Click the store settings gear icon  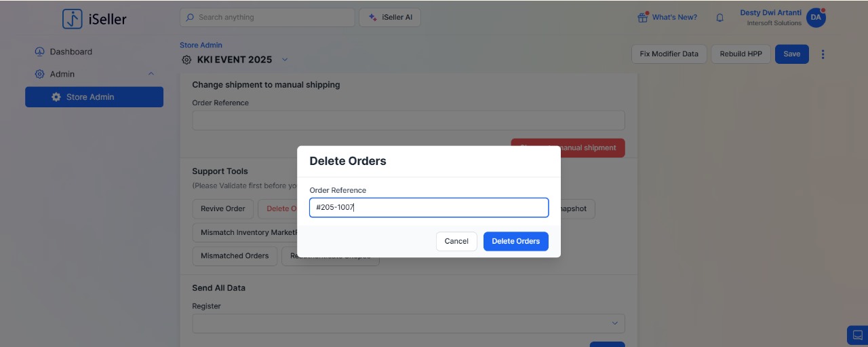point(186,60)
